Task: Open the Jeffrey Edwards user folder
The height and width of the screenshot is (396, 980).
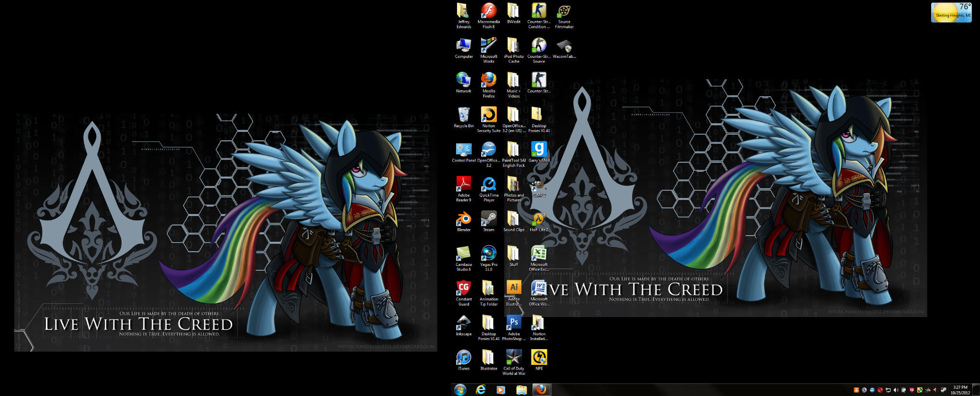Action: (x=464, y=16)
